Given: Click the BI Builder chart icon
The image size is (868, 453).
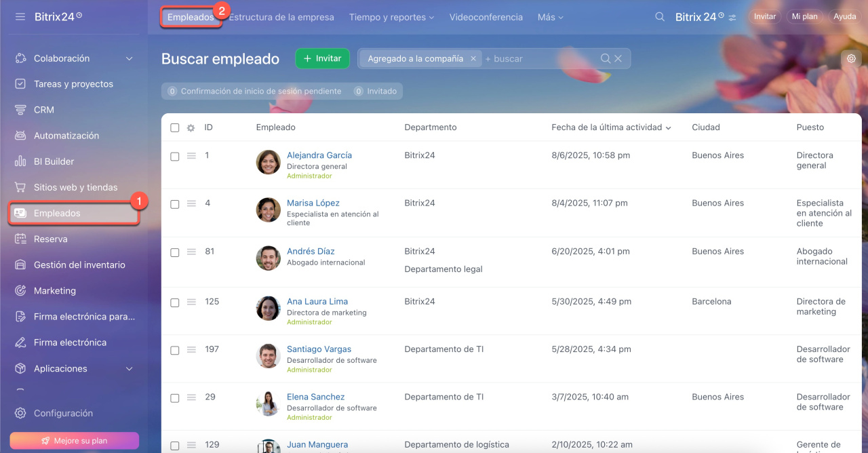Looking at the screenshot, I should click(x=20, y=161).
